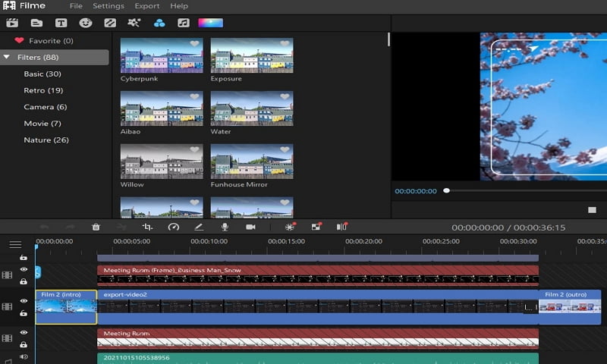Open the Audio music-note panel
The width and height of the screenshot is (607, 364).
[x=184, y=24]
